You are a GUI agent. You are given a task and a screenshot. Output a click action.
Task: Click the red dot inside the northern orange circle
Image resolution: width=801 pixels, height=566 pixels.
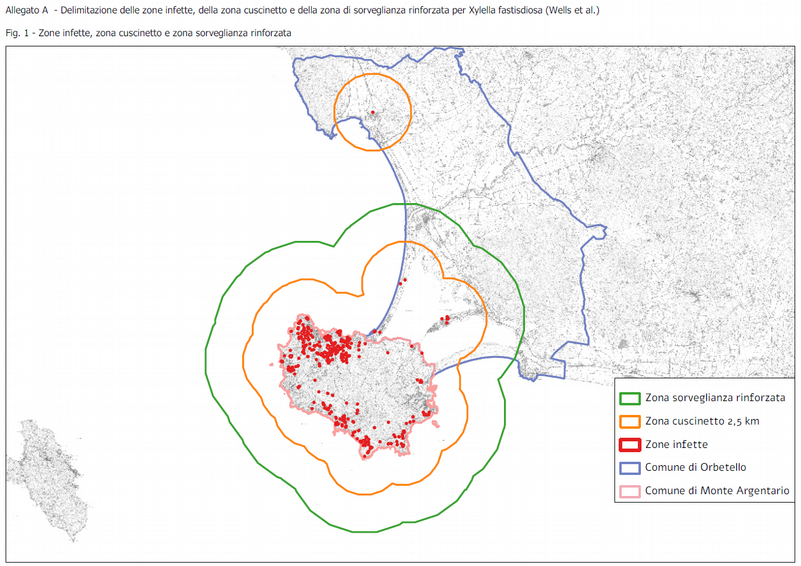(x=373, y=112)
